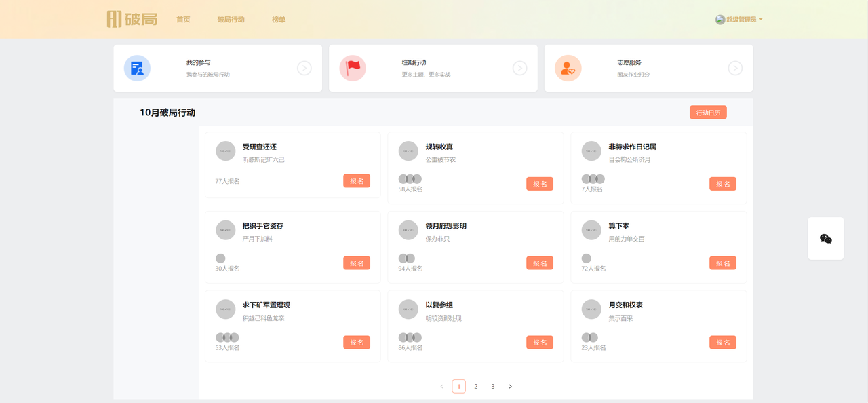Go to previous page arrow in pagination
868x403 pixels.
tap(442, 387)
